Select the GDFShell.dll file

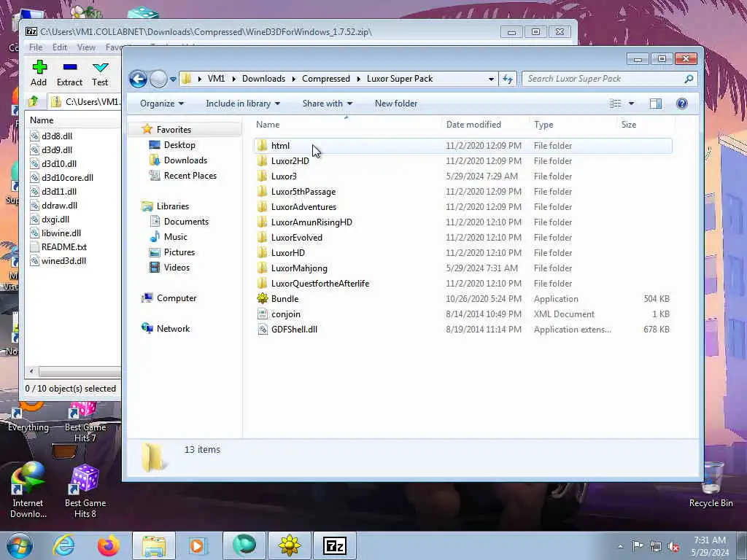pyautogui.click(x=463, y=329)
